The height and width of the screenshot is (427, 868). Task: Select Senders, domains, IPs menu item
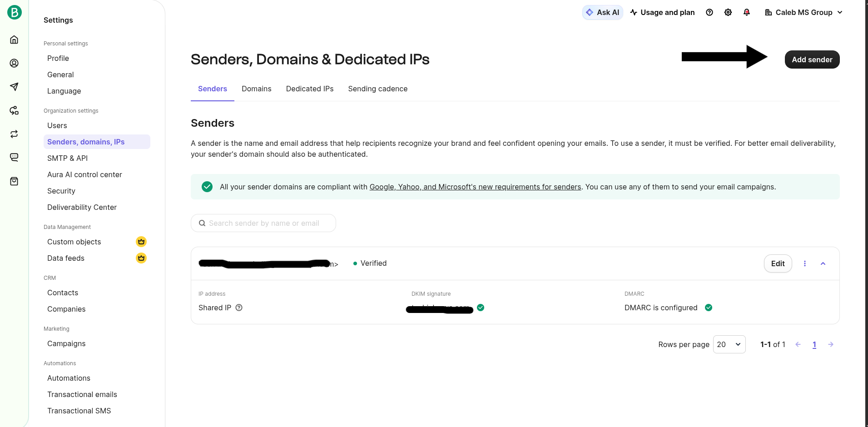click(97, 142)
